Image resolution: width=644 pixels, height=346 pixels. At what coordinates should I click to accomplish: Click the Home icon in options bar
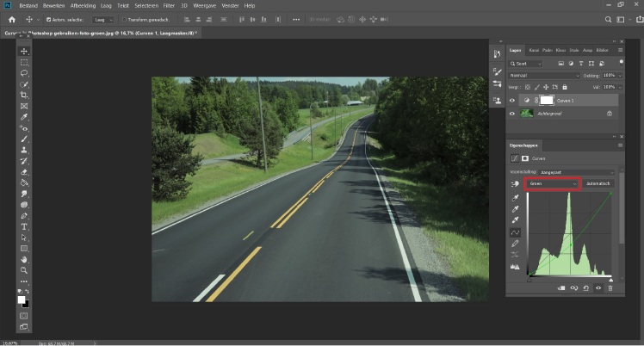pyautogui.click(x=12, y=19)
